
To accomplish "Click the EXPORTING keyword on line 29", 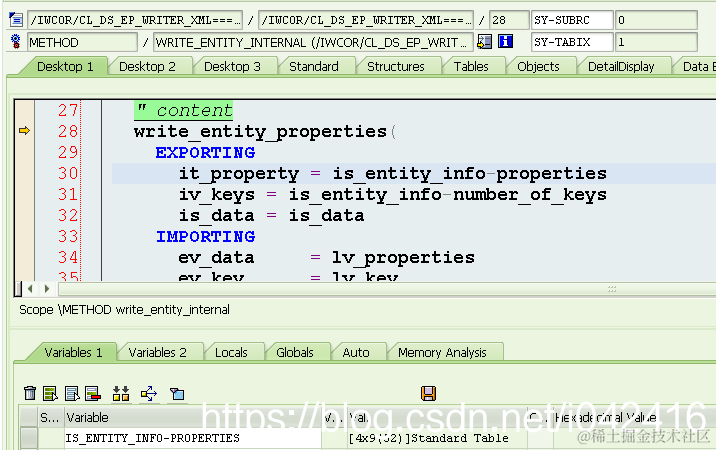I will tap(205, 152).
